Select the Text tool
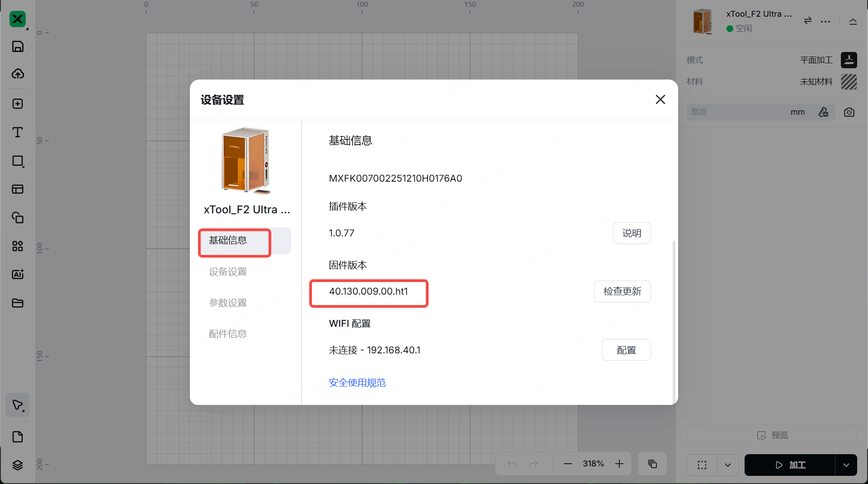 pos(18,132)
